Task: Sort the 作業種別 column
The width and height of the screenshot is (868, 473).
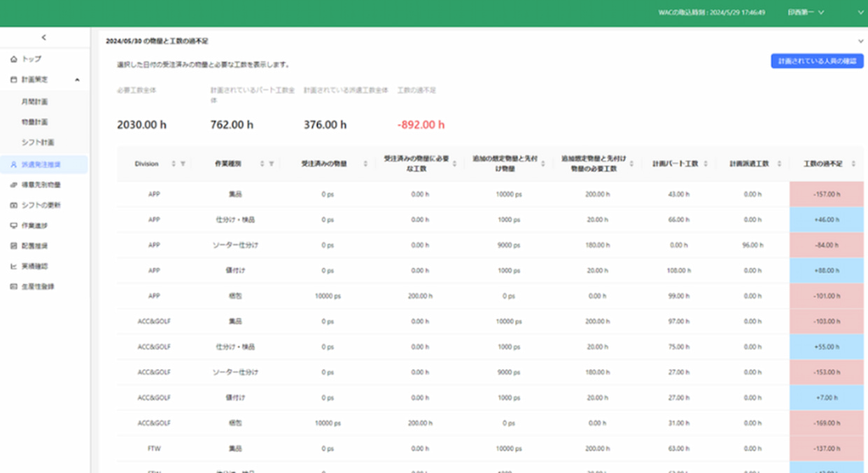Action: [262, 164]
